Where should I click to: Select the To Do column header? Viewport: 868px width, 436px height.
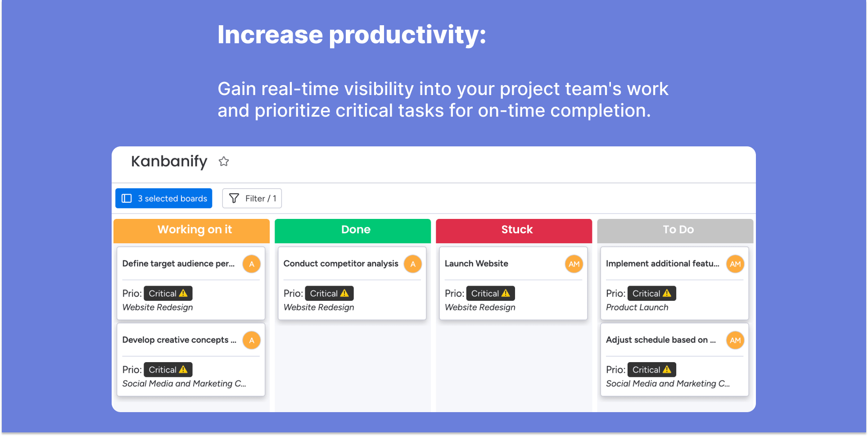tap(675, 231)
